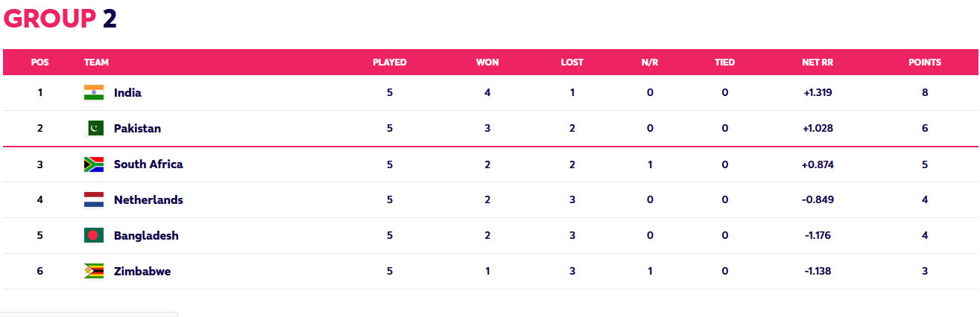Open the India team link
This screenshot has height=317, width=980.
127,93
